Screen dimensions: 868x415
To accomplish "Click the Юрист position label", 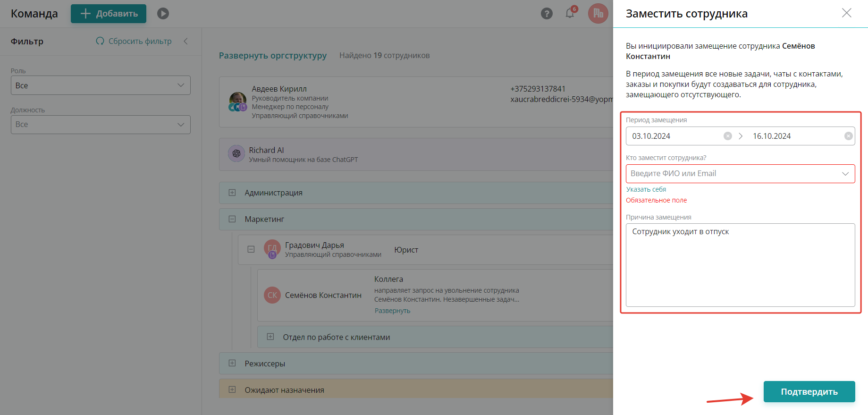I will point(406,250).
